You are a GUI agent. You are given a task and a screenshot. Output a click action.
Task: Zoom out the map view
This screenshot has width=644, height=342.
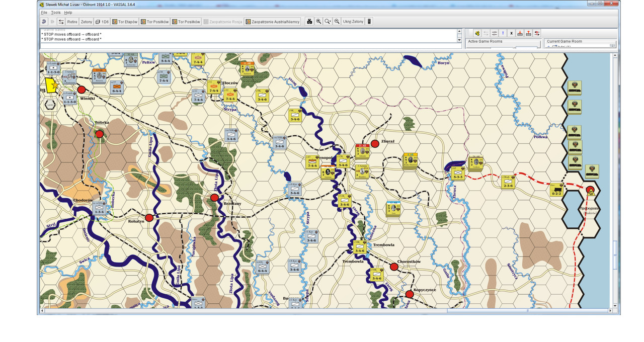coord(337,22)
